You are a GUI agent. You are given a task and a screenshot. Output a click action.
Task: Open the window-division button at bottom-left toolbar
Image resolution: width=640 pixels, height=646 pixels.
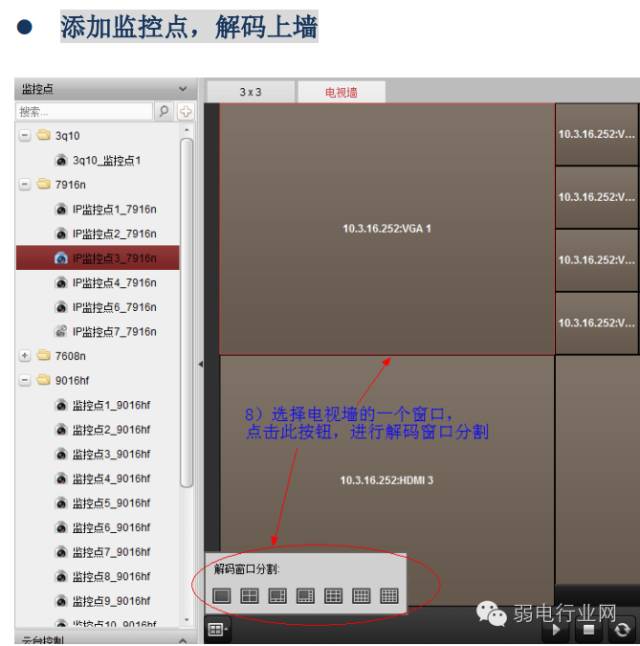click(217, 630)
